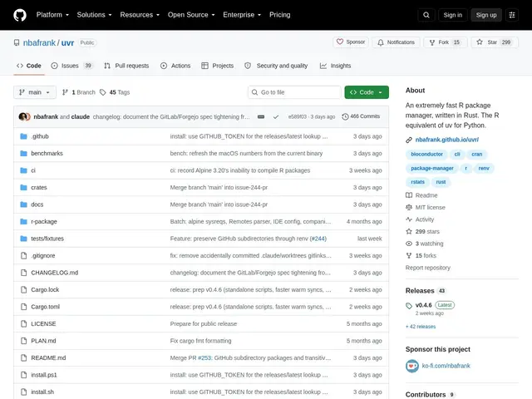This screenshot has width=532, height=399.
Task: Open the benchmarks folder icon
Action: 23,153
